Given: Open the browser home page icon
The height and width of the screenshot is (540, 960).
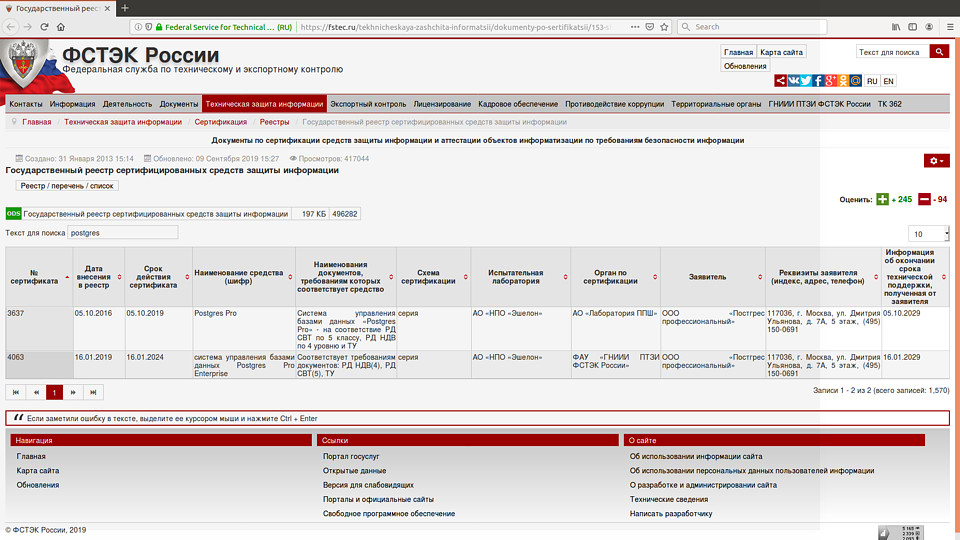Looking at the screenshot, I should tap(61, 27).
